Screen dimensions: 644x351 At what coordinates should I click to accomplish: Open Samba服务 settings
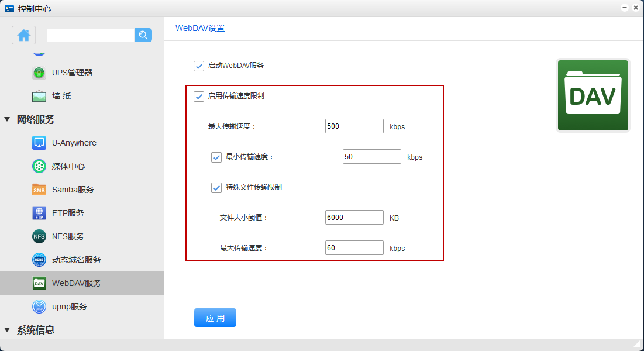click(73, 190)
